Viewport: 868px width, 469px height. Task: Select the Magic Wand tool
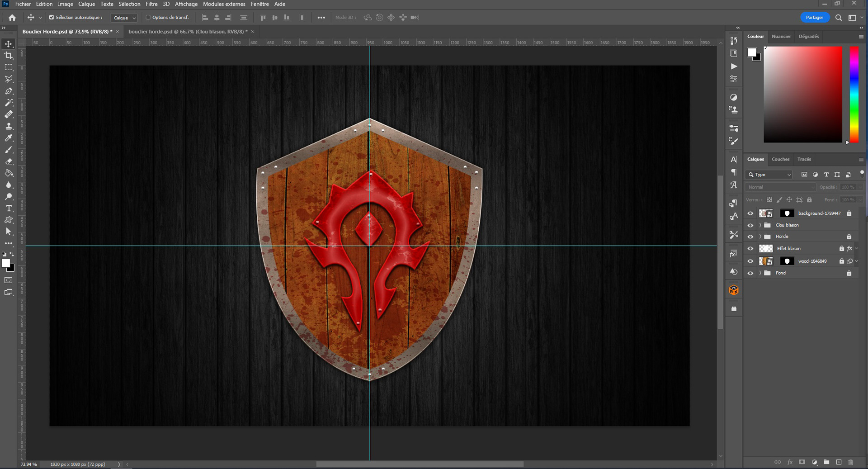pos(9,103)
